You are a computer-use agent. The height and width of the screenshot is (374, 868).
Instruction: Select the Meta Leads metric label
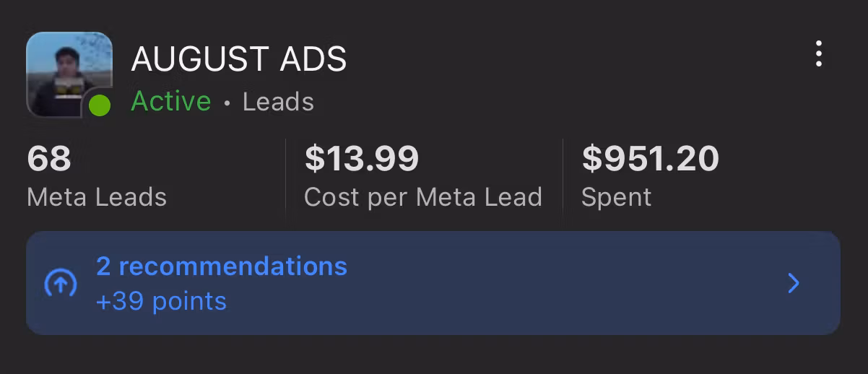[97, 197]
